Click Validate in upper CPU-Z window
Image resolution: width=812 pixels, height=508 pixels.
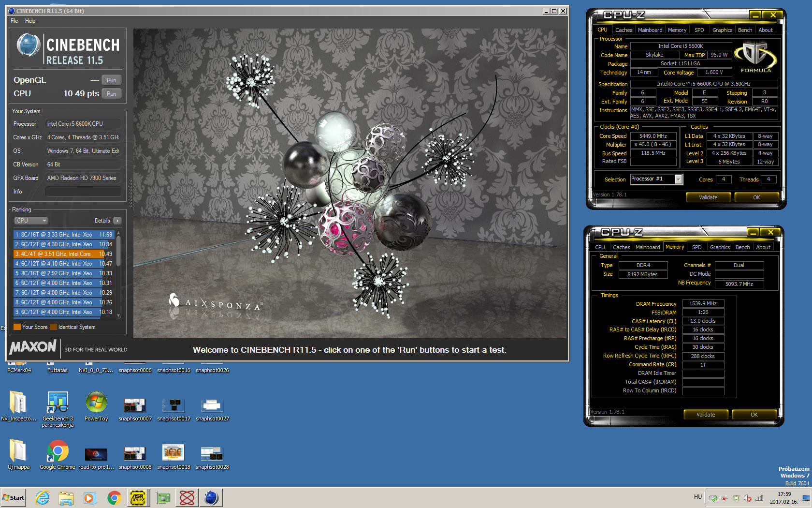coord(708,197)
